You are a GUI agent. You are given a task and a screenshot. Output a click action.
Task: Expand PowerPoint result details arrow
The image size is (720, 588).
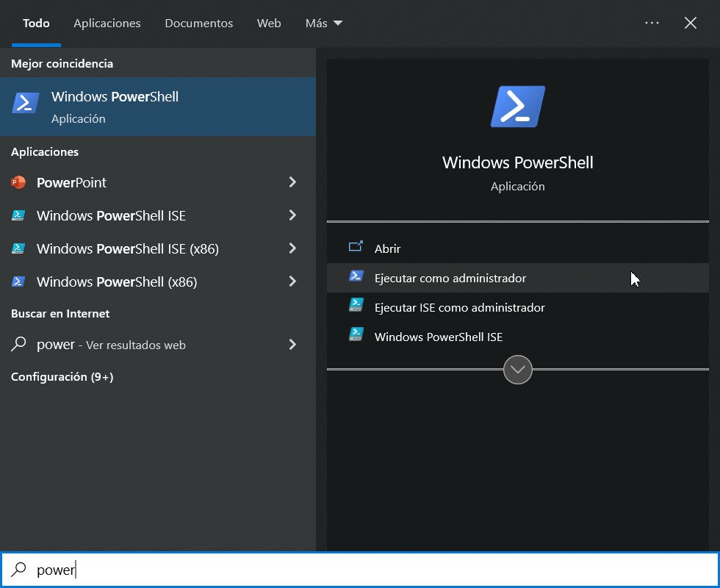click(292, 182)
